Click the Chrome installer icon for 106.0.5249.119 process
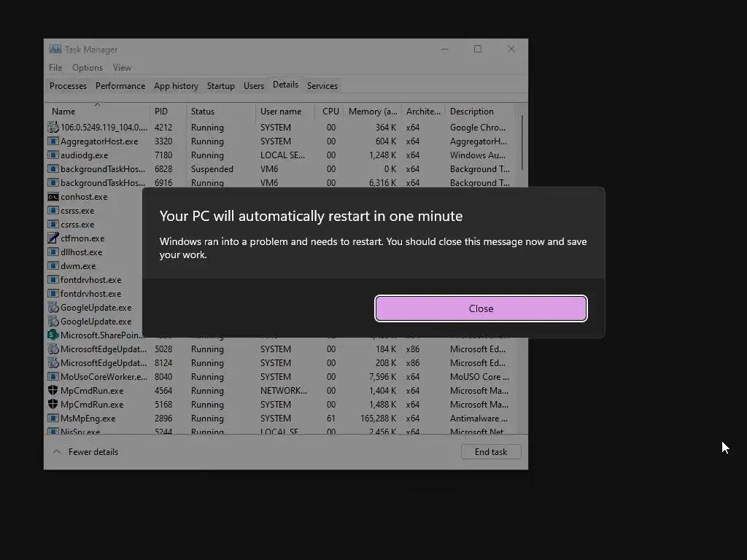Viewport: 747px width, 560px height. (53, 127)
